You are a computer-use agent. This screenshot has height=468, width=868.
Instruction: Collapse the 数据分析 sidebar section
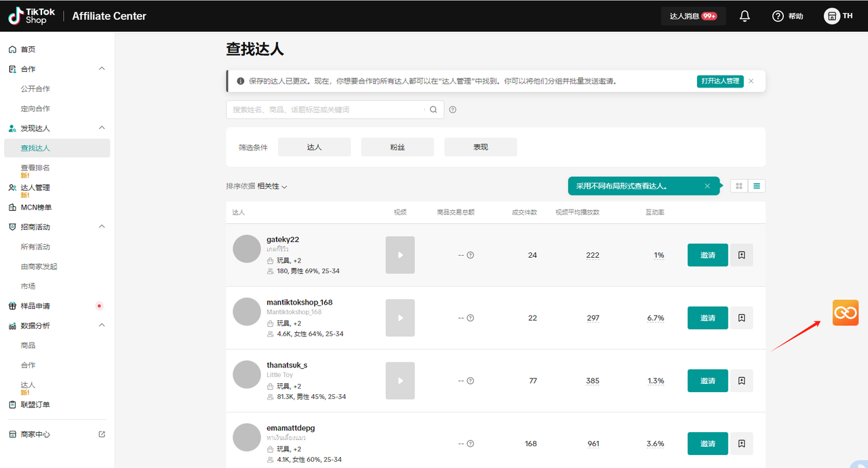pos(102,326)
